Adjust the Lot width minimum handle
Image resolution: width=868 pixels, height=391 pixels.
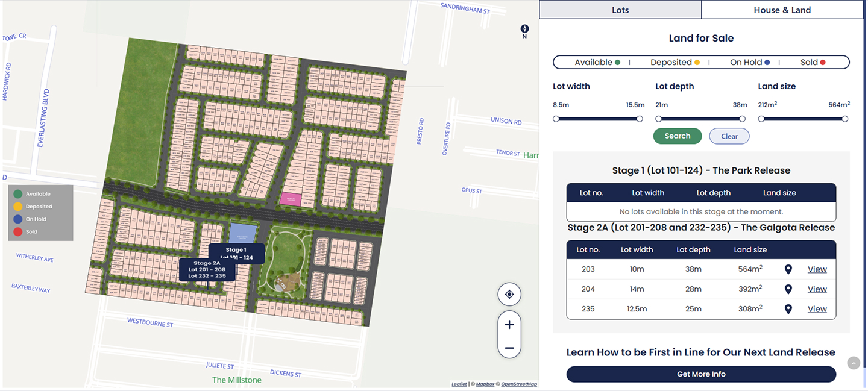point(556,119)
